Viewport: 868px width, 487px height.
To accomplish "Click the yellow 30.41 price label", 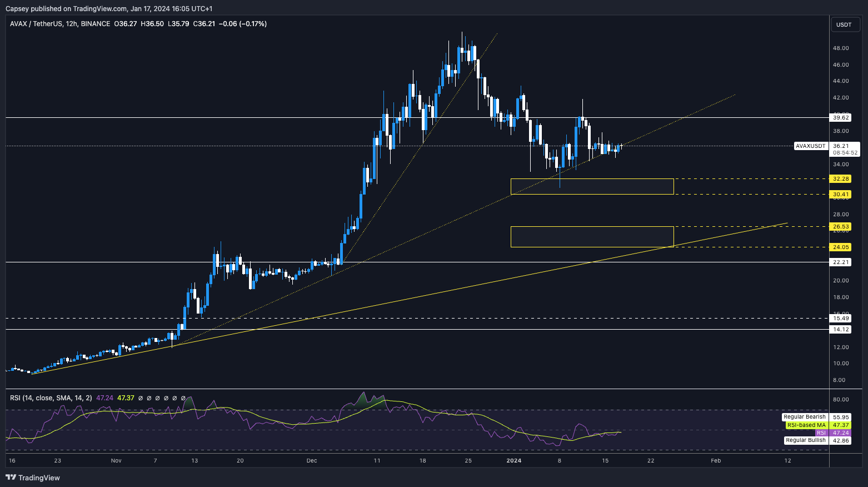I will pyautogui.click(x=841, y=195).
